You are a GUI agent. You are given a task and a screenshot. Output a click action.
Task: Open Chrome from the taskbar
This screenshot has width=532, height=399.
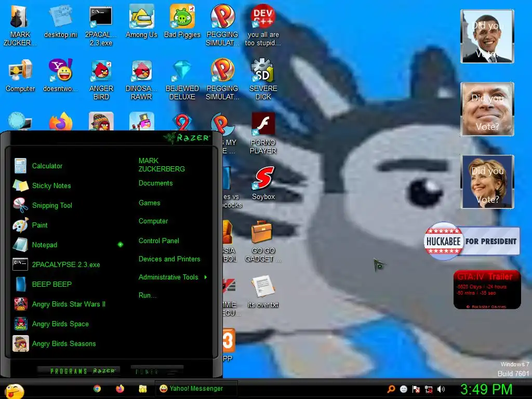(97, 389)
